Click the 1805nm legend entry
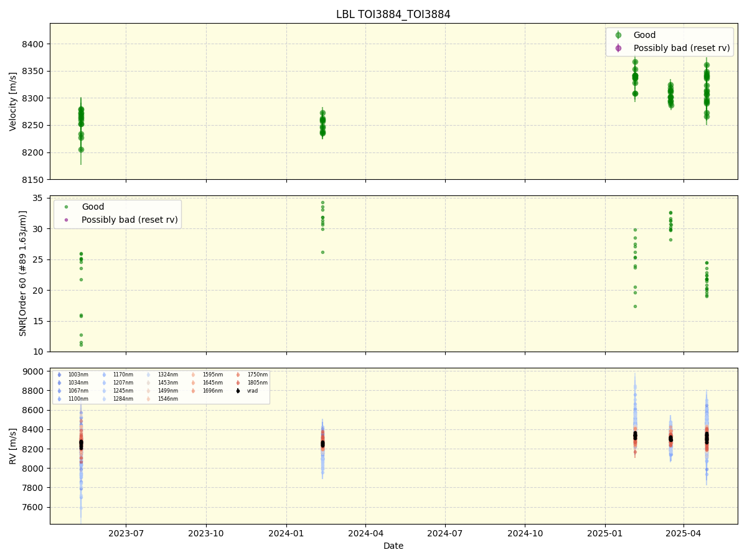Viewport: 747px width, 560px height. click(x=257, y=383)
